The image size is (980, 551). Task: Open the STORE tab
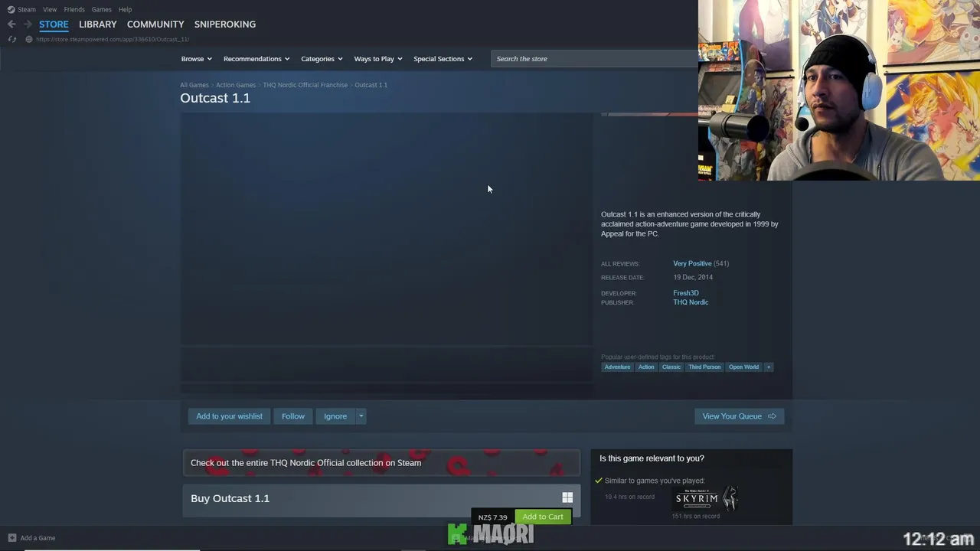coord(54,24)
